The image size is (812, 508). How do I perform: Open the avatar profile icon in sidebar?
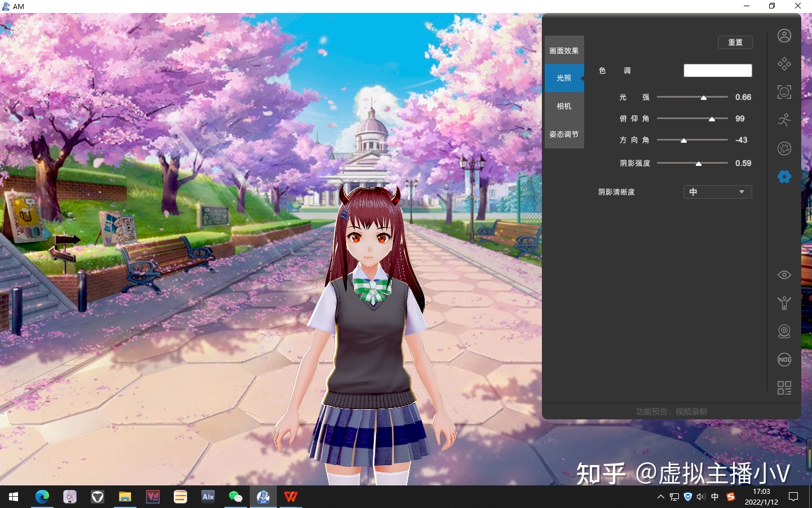click(x=784, y=36)
